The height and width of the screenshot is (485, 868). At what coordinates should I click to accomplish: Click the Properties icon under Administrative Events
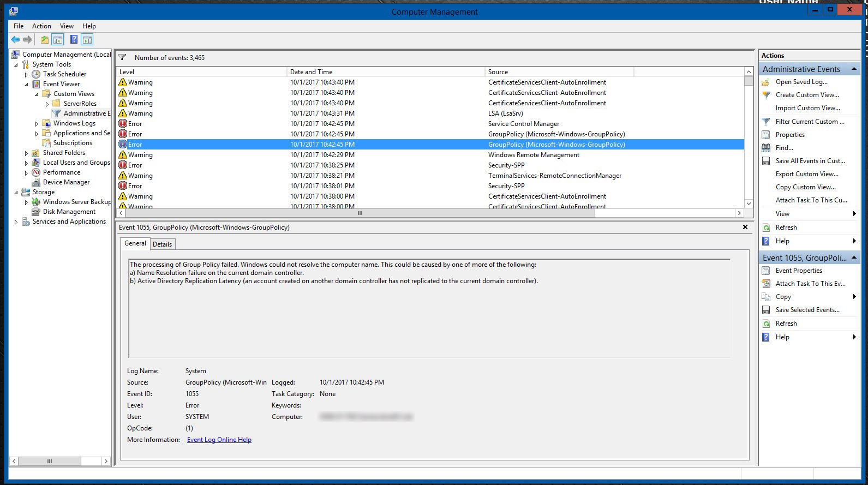coord(766,135)
